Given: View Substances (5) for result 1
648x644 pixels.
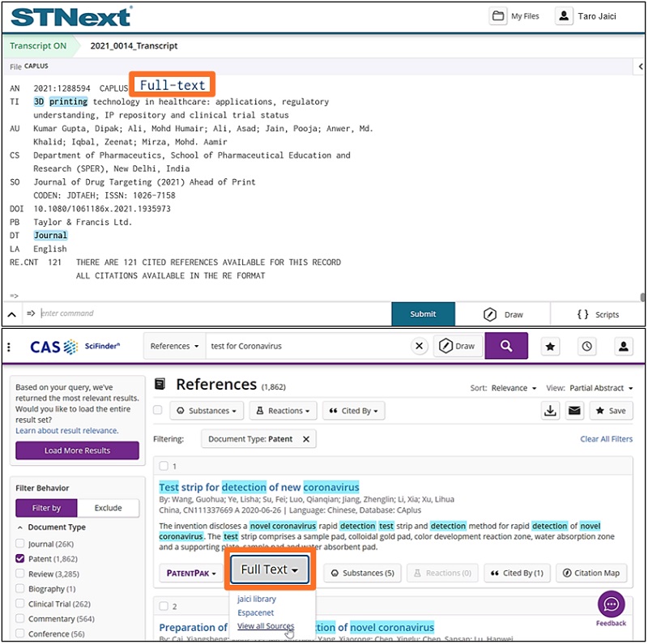Looking at the screenshot, I should click(362, 573).
